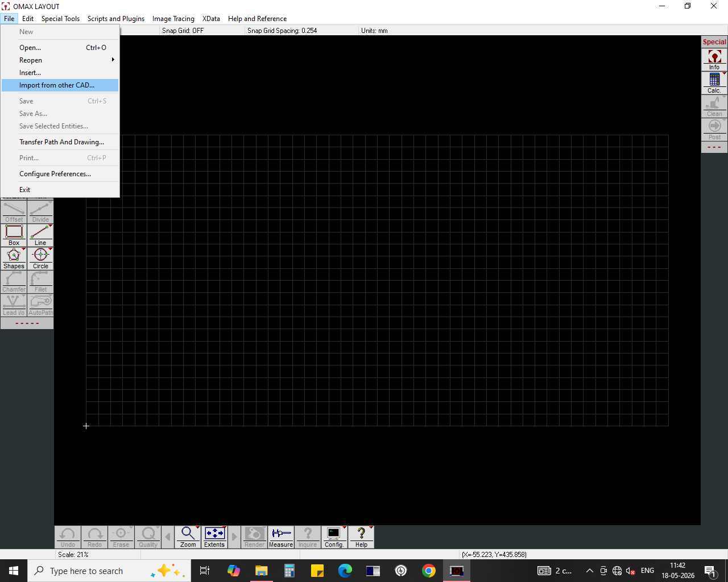
Task: Select the Circle drawing tool
Action: 40,258
